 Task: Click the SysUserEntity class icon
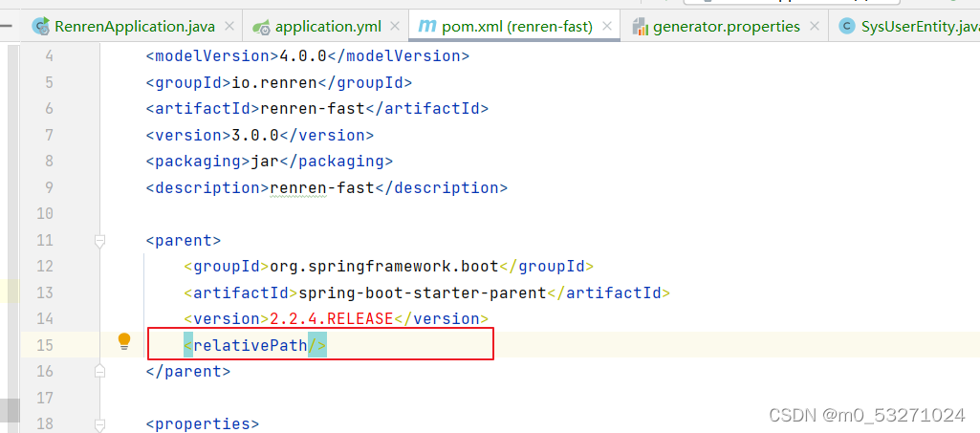(847, 26)
